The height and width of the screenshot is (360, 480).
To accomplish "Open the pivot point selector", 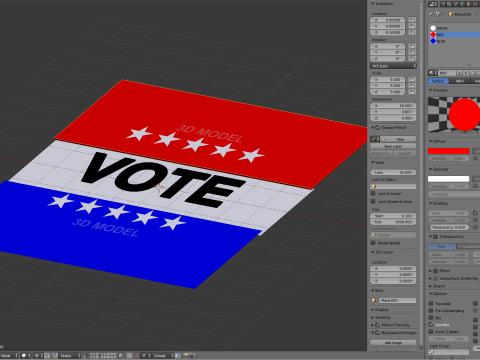I will pos(38,356).
